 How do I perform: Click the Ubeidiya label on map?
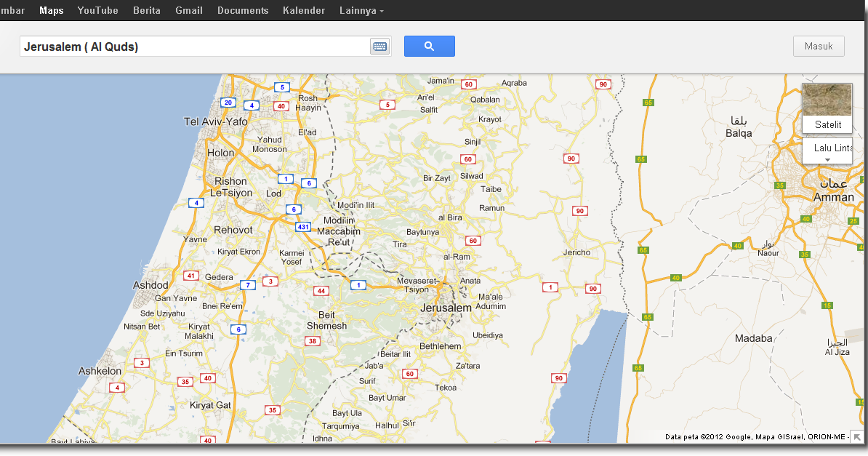[x=488, y=335]
